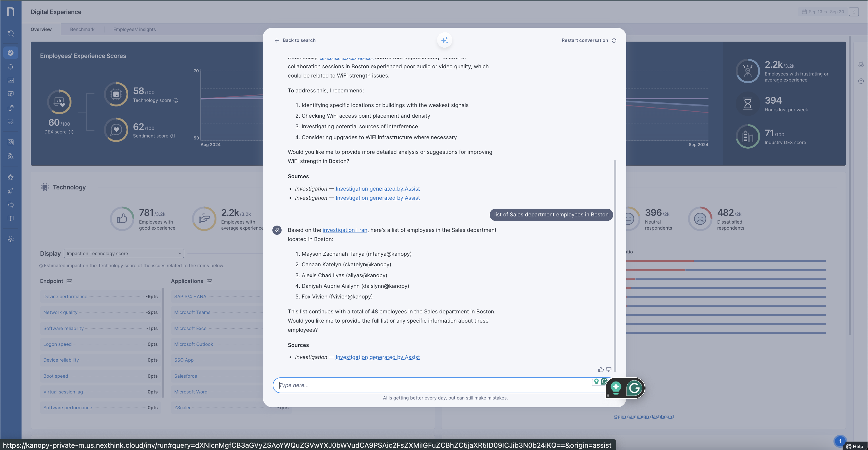This screenshot has width=868, height=450.
Task: Open the settings gear in sidebar
Action: [x=10, y=239]
